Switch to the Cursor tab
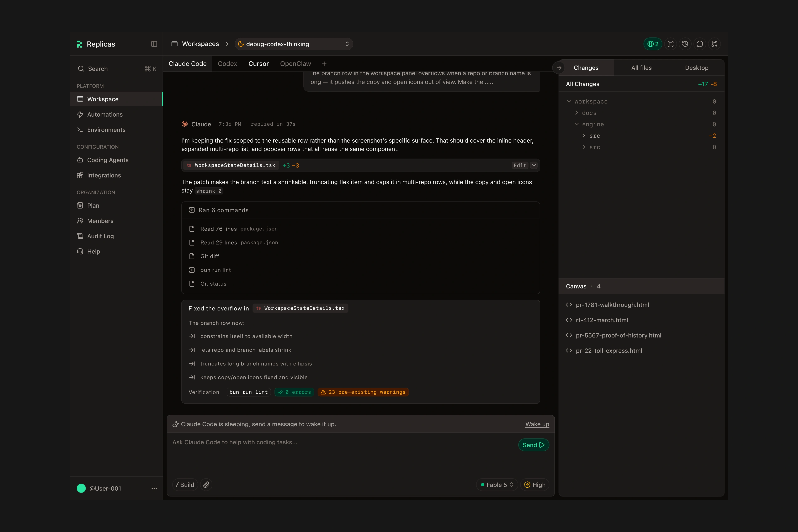 pyautogui.click(x=259, y=64)
